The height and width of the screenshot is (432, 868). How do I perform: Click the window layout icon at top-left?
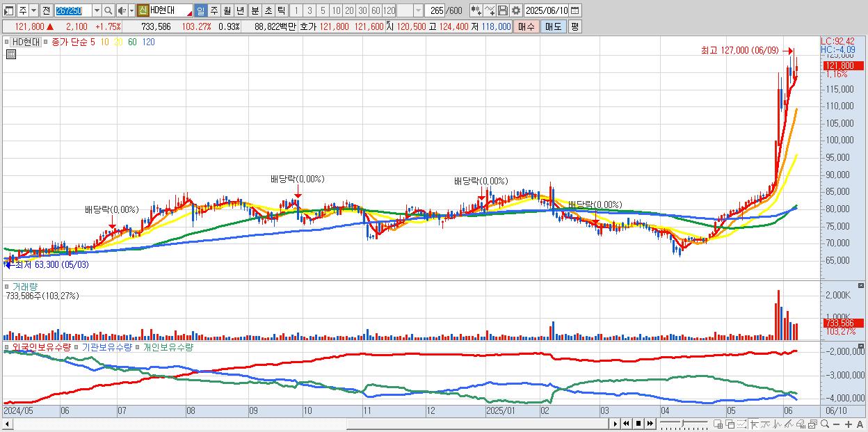pos(8,10)
